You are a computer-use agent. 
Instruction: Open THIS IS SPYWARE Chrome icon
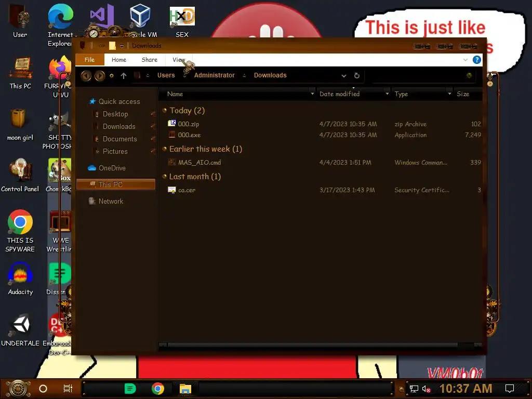tap(20, 231)
